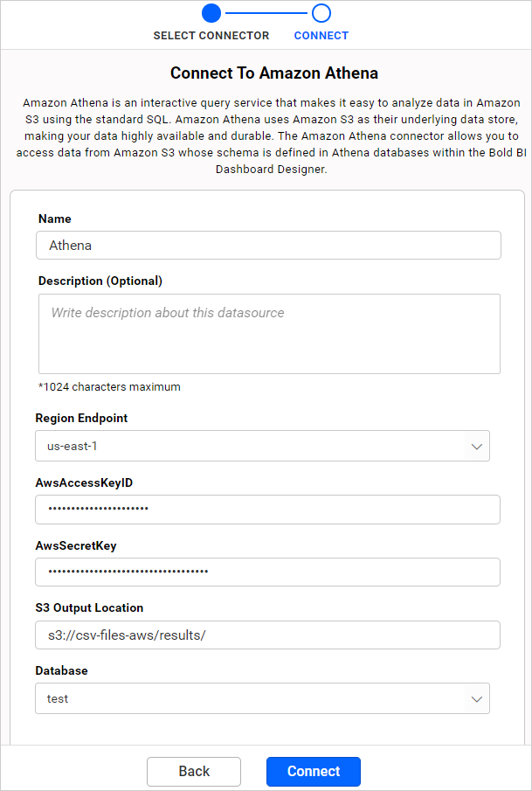Click the Back button
The height and width of the screenshot is (791, 532).
pyautogui.click(x=194, y=771)
